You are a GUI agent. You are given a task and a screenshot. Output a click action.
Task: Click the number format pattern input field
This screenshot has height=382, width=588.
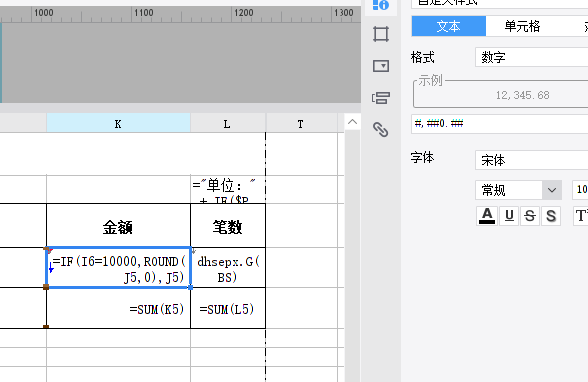pyautogui.click(x=500, y=124)
